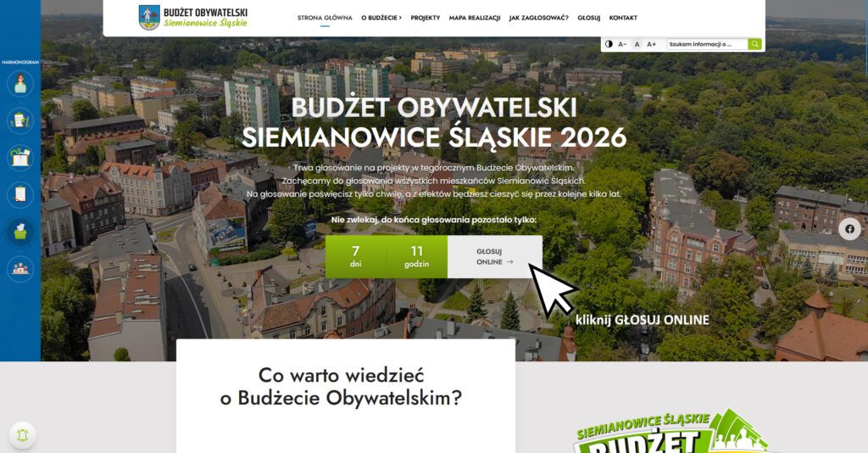Toggle high contrast mode

(609, 44)
